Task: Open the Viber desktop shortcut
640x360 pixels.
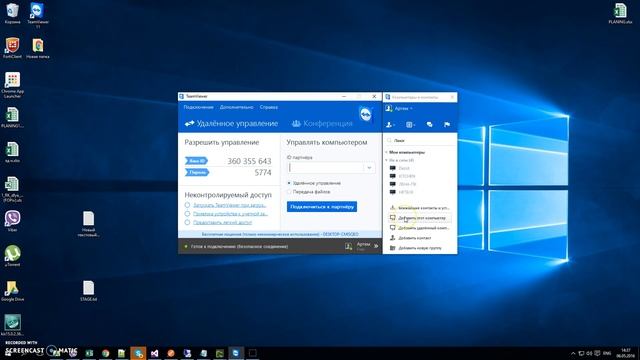Action: click(x=12, y=221)
